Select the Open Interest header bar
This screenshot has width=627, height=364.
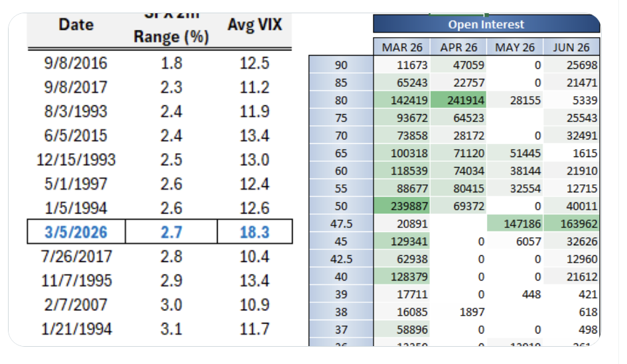486,25
